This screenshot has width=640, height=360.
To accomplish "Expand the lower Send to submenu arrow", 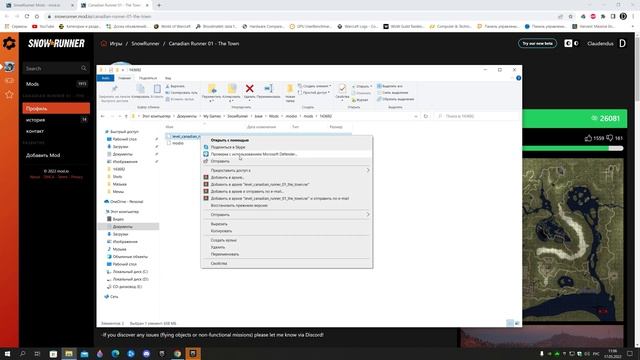I will pos(368,215).
